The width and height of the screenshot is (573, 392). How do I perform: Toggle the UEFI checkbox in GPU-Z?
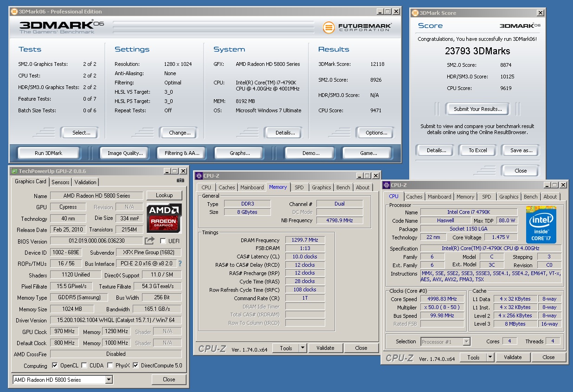click(163, 241)
